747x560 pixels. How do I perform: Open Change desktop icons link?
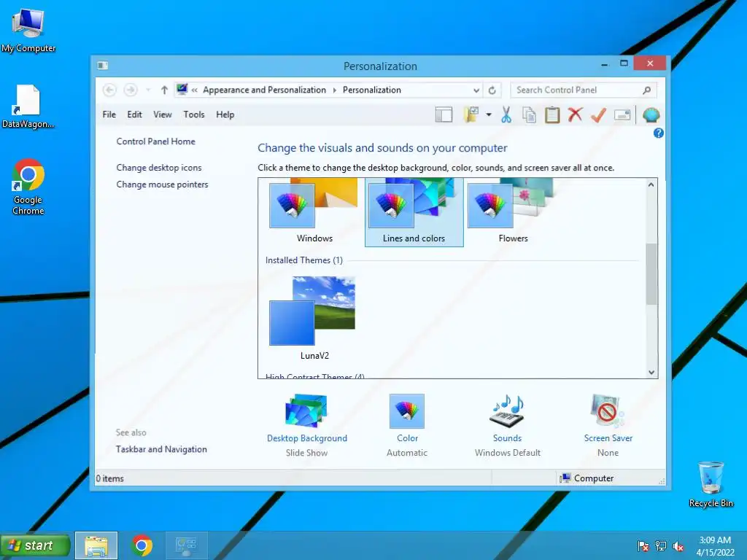tap(158, 168)
